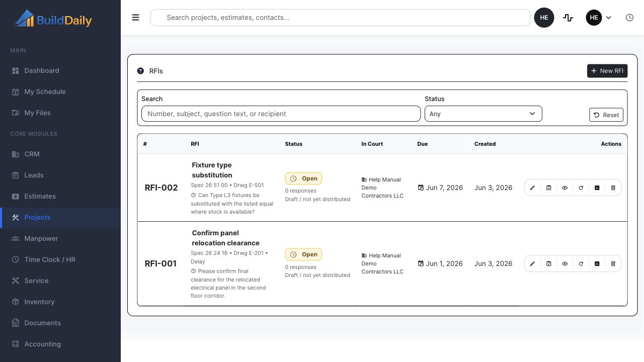
Task: Expand the user menu chevron next to HE
Action: pyautogui.click(x=608, y=18)
